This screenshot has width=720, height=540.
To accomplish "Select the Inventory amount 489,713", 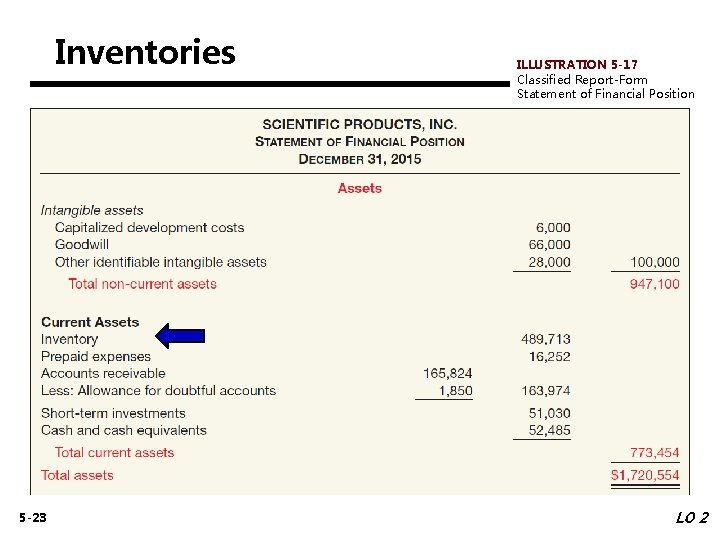I will [x=546, y=339].
